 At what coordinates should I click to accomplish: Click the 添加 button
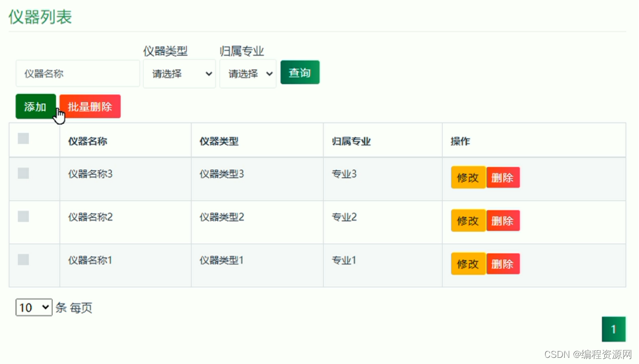pyautogui.click(x=35, y=106)
